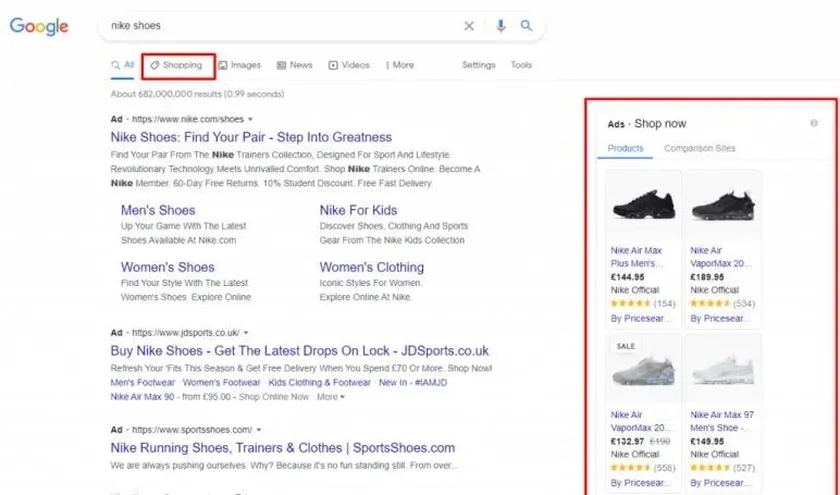Open search Settings

pyautogui.click(x=478, y=65)
